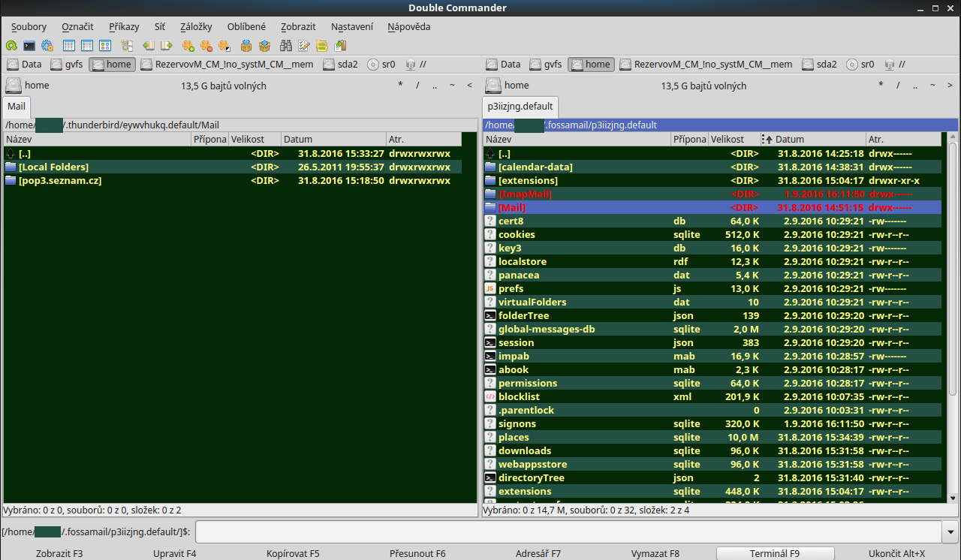Image resolution: width=961 pixels, height=560 pixels.
Task: Sort right panel by Datum column
Action: (812, 139)
